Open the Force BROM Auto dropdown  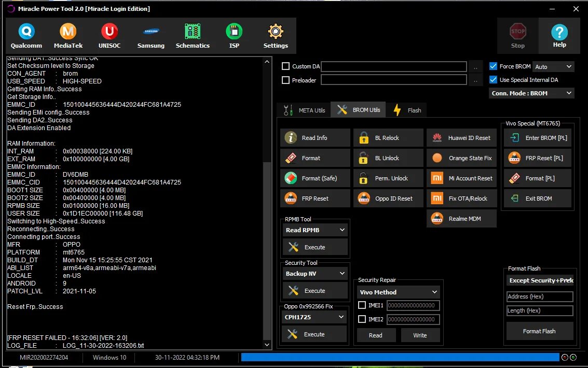553,67
